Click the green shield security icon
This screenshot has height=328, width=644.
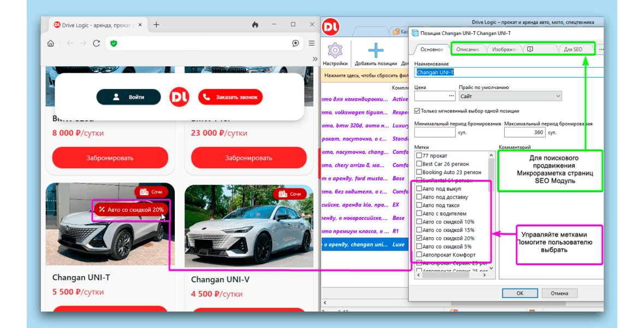click(x=114, y=43)
